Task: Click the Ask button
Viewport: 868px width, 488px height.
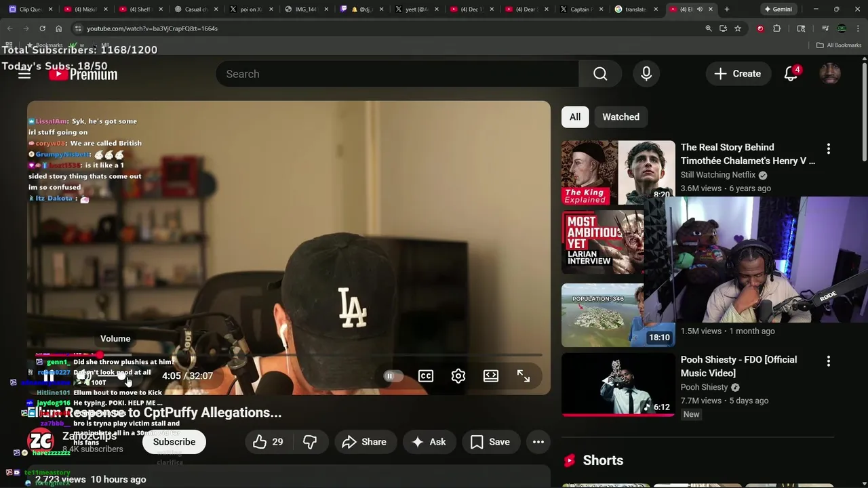Action: [429, 442]
